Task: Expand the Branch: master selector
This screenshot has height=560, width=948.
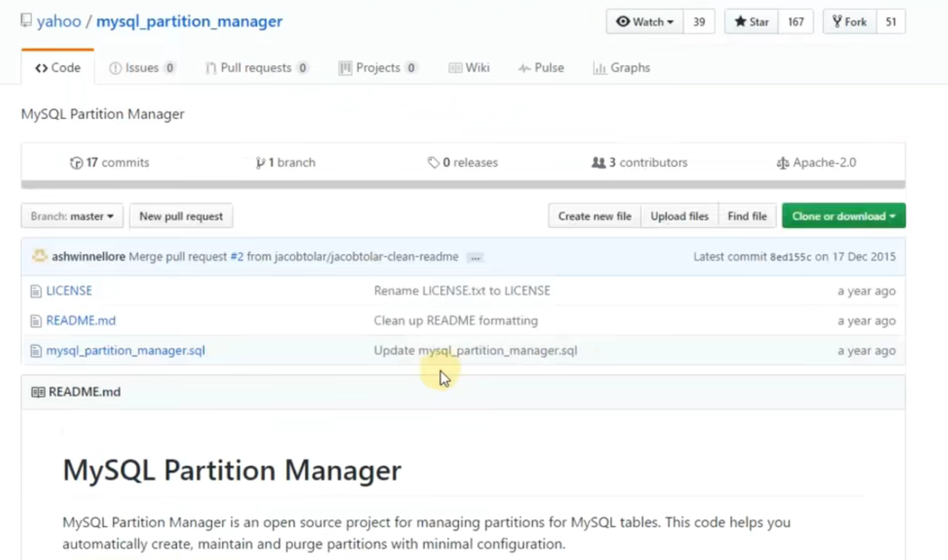Action: tap(72, 216)
